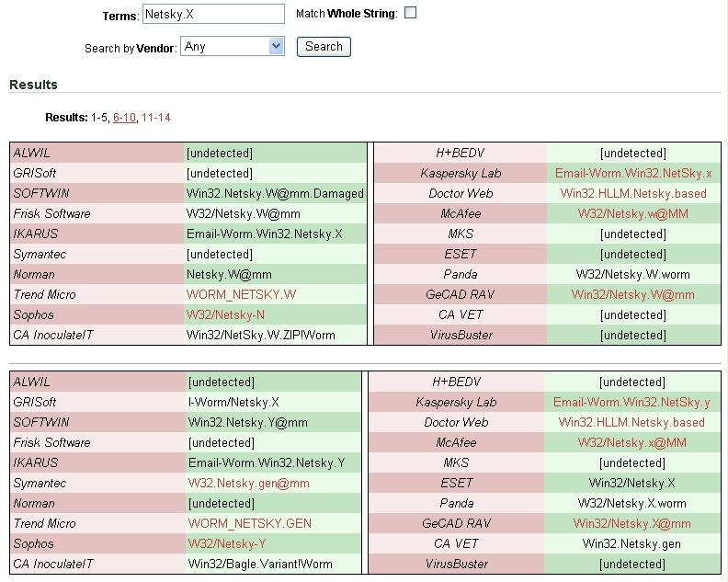Select the Email-Worm.Win32.Netsky.X IKARUS cell
Screen dimensions: 728x582
coord(275,234)
